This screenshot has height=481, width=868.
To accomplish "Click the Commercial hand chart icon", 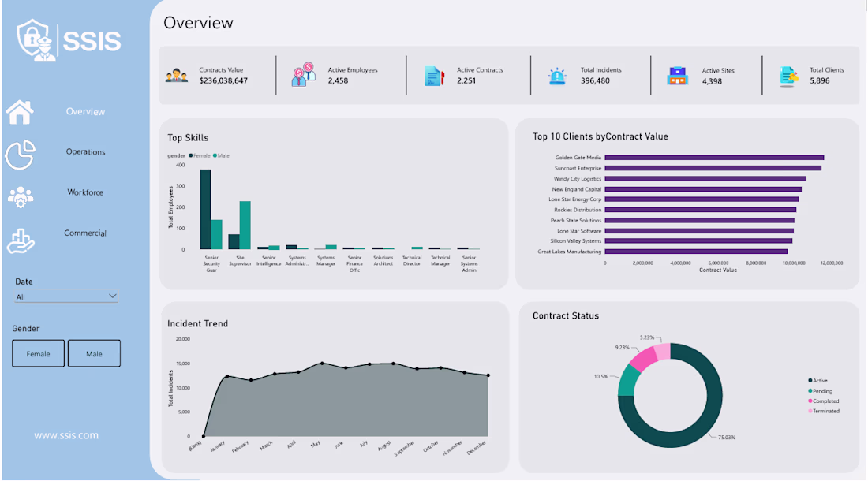I will tap(21, 241).
